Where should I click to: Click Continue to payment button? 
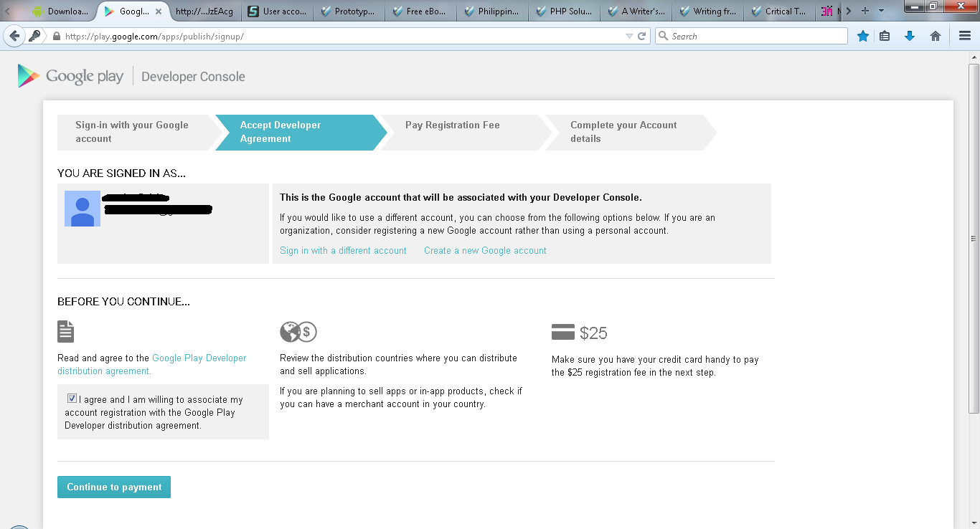(x=114, y=487)
